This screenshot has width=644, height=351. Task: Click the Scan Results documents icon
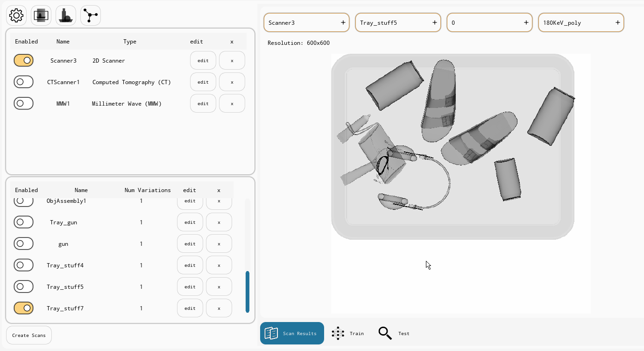pos(271,333)
